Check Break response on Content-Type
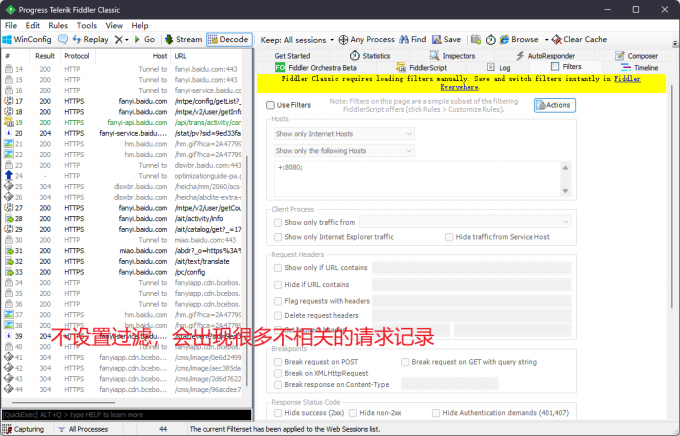Screen dimensions: 680x436 (x=278, y=384)
